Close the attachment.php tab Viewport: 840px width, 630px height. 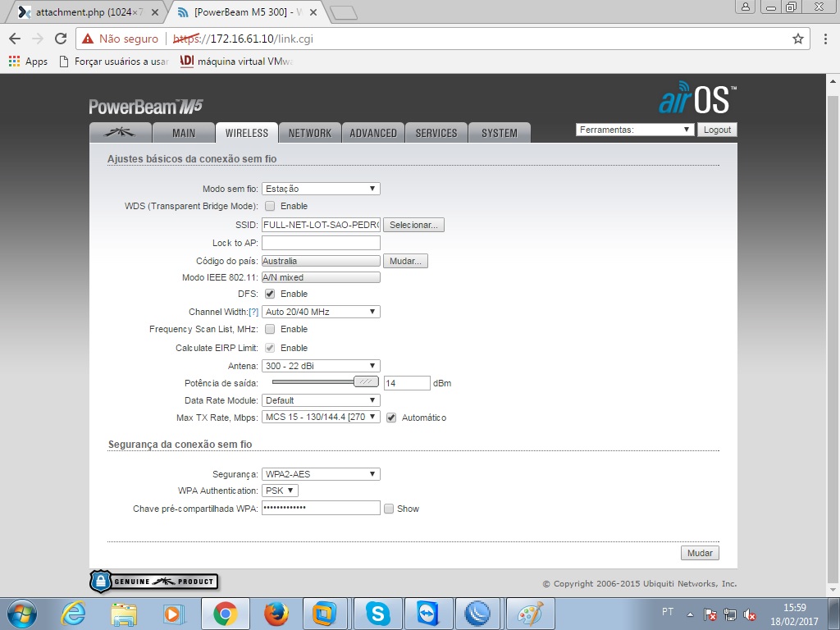(x=155, y=12)
